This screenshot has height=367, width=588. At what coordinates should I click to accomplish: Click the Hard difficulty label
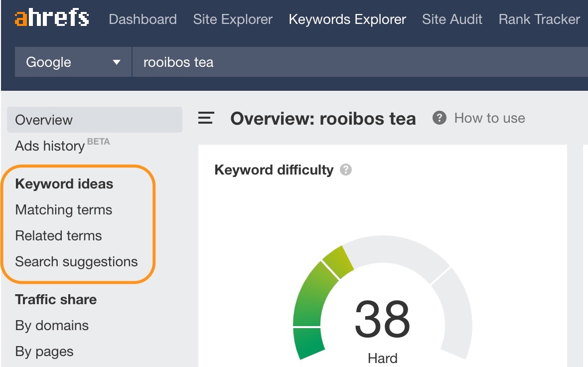click(383, 358)
